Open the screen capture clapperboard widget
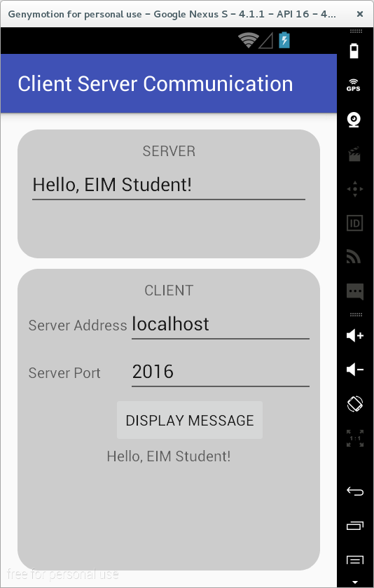The image size is (374, 588). click(x=354, y=154)
